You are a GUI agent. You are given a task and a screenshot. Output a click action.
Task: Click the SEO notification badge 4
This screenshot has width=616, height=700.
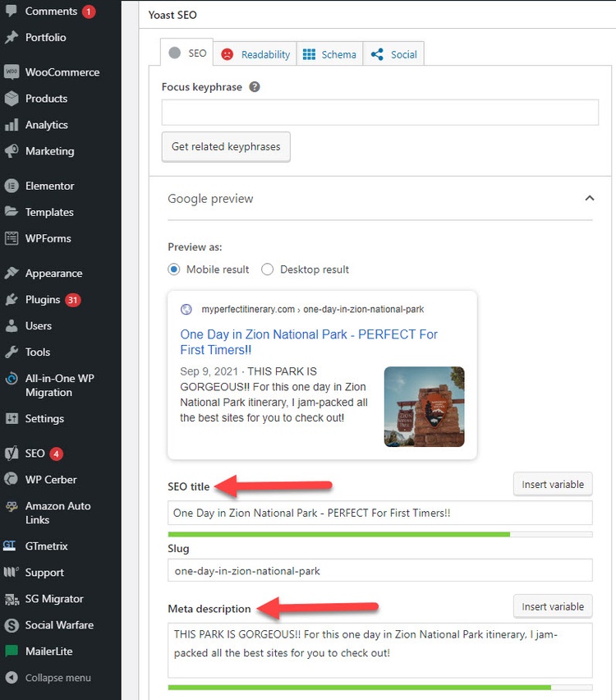56,454
